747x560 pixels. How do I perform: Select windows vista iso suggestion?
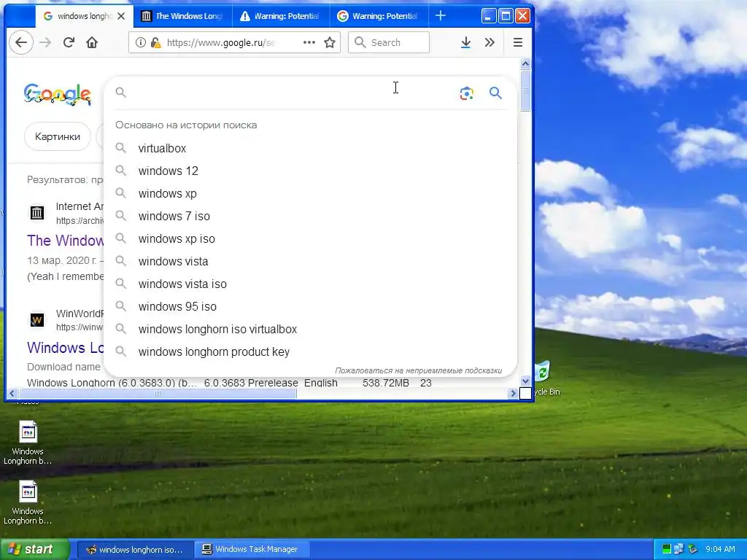310,284
